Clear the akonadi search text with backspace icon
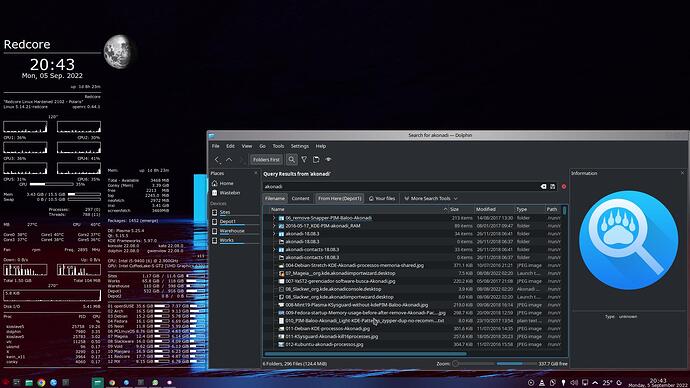Screen dimensions: 690x388 click(x=543, y=187)
